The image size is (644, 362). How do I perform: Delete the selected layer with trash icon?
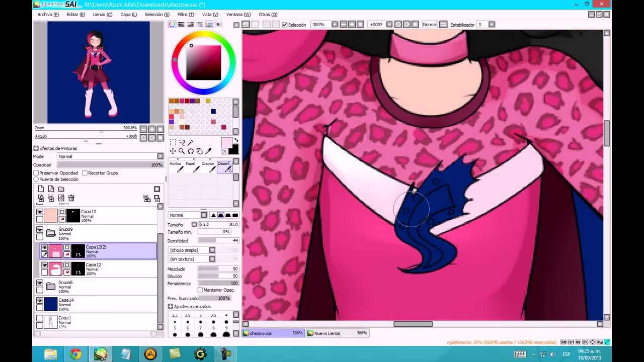pyautogui.click(x=71, y=198)
